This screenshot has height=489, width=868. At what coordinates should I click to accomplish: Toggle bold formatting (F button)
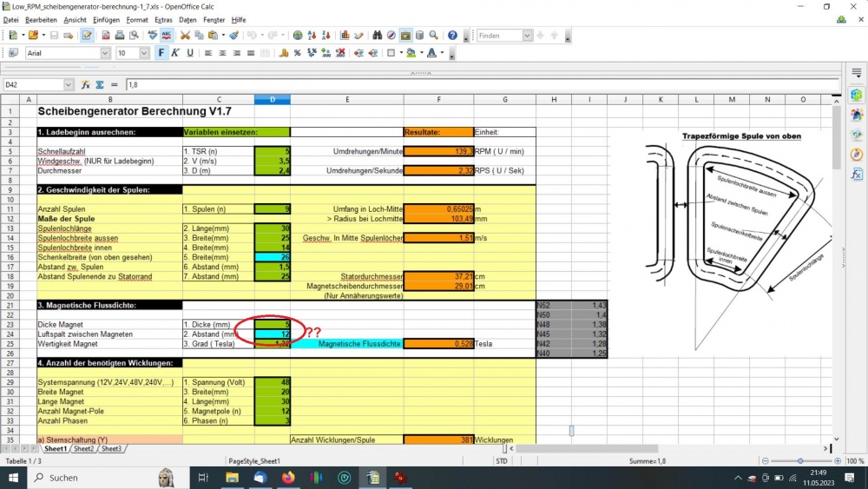(161, 53)
